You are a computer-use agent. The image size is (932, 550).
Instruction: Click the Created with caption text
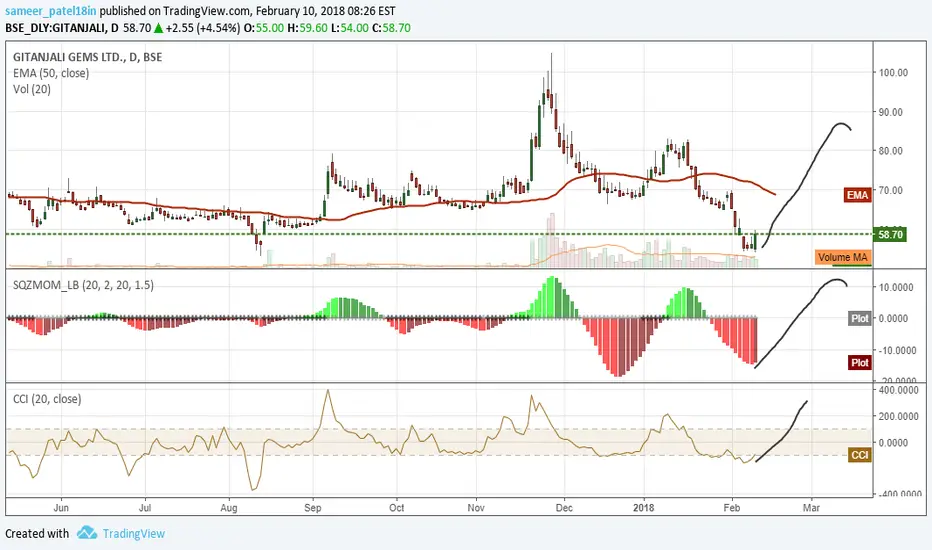pyautogui.click(x=37, y=533)
